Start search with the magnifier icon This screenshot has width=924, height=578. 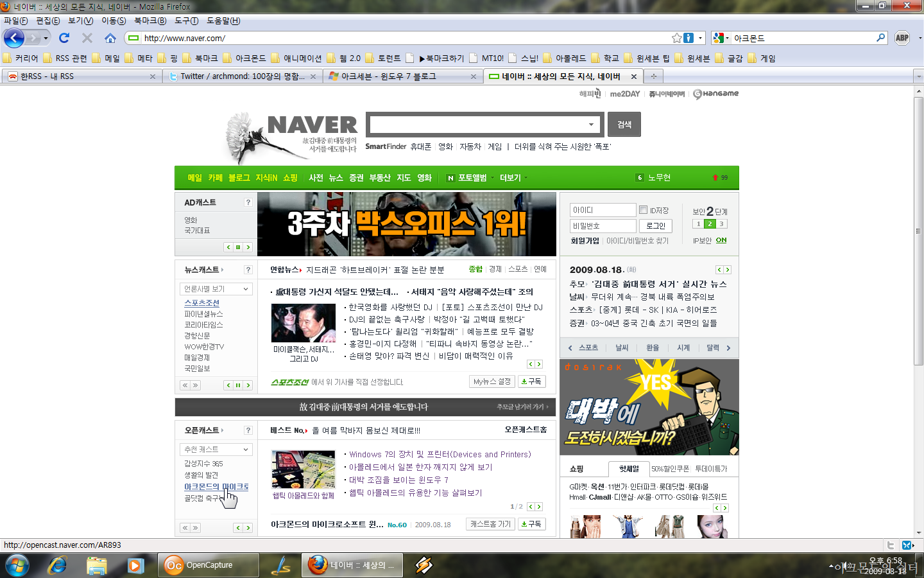[x=881, y=38]
